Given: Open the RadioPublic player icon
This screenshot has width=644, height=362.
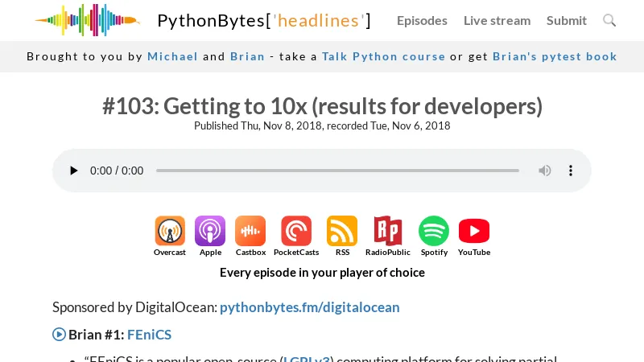Looking at the screenshot, I should (387, 232).
